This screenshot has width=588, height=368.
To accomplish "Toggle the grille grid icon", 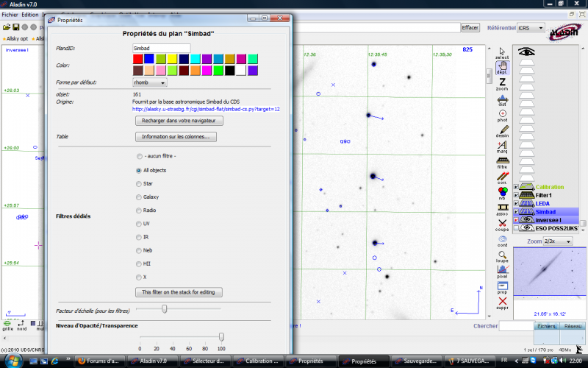I will point(7,325).
